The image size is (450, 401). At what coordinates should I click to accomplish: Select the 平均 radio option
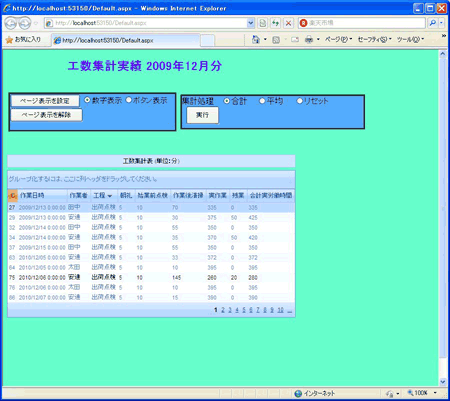[x=262, y=101]
